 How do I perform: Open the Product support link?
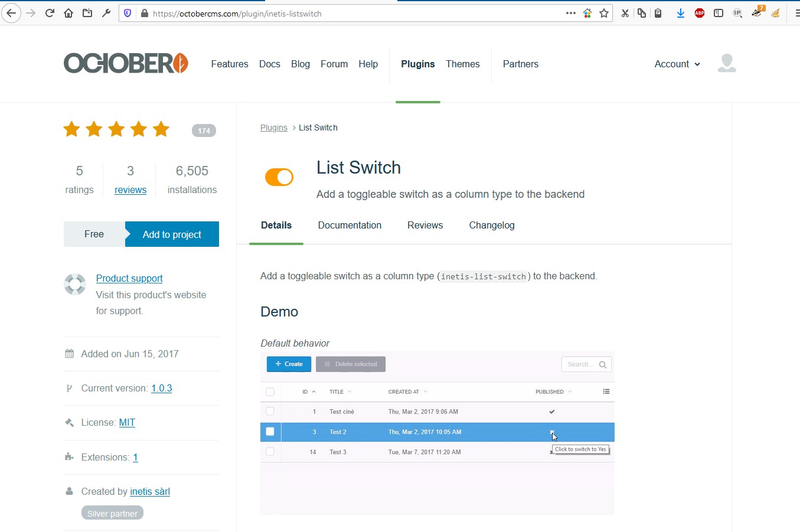click(x=129, y=278)
